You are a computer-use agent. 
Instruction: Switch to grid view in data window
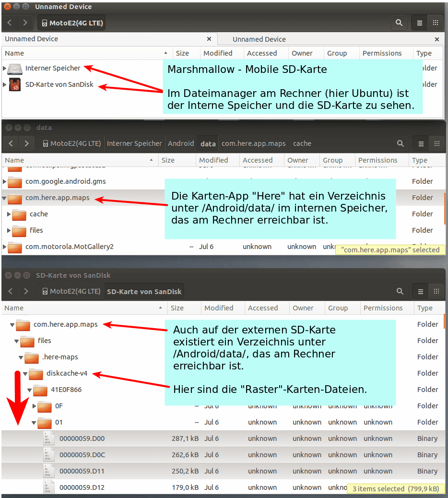coord(436,143)
